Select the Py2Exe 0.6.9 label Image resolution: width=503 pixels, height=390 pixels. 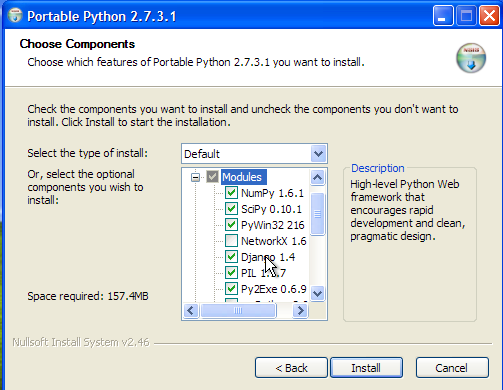pyautogui.click(x=274, y=289)
